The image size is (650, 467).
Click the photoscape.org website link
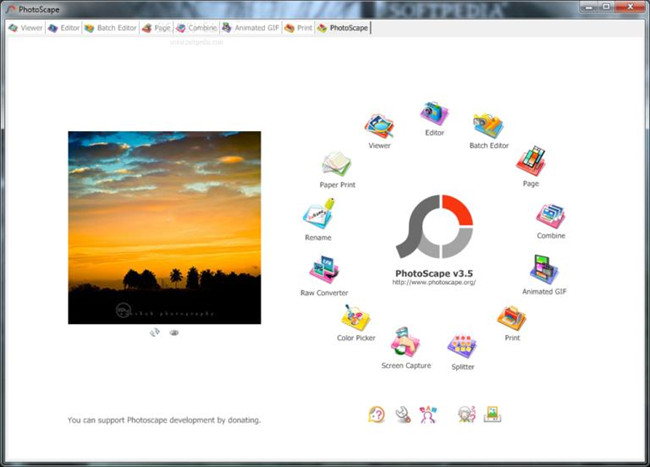click(433, 283)
